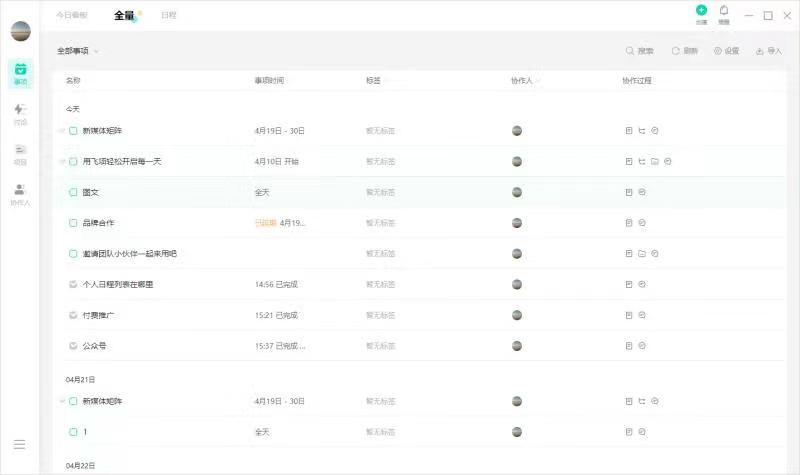Click the user profile avatar in the sidebar
This screenshot has height=475, width=800.
coord(20,31)
